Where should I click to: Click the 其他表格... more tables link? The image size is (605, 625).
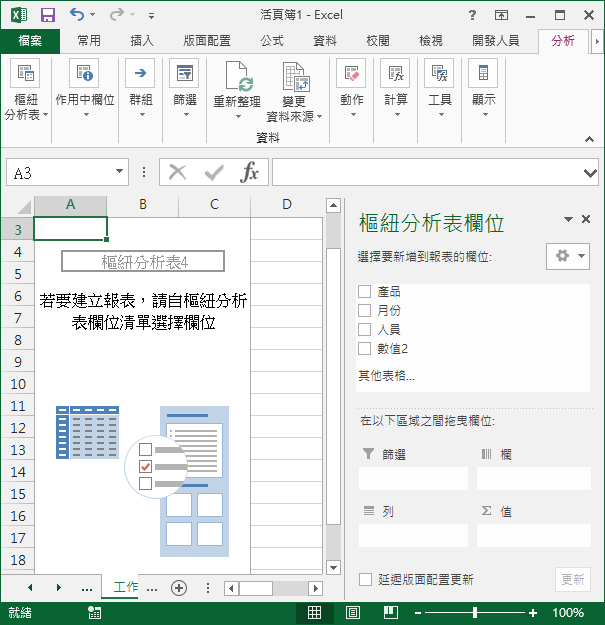coord(386,375)
